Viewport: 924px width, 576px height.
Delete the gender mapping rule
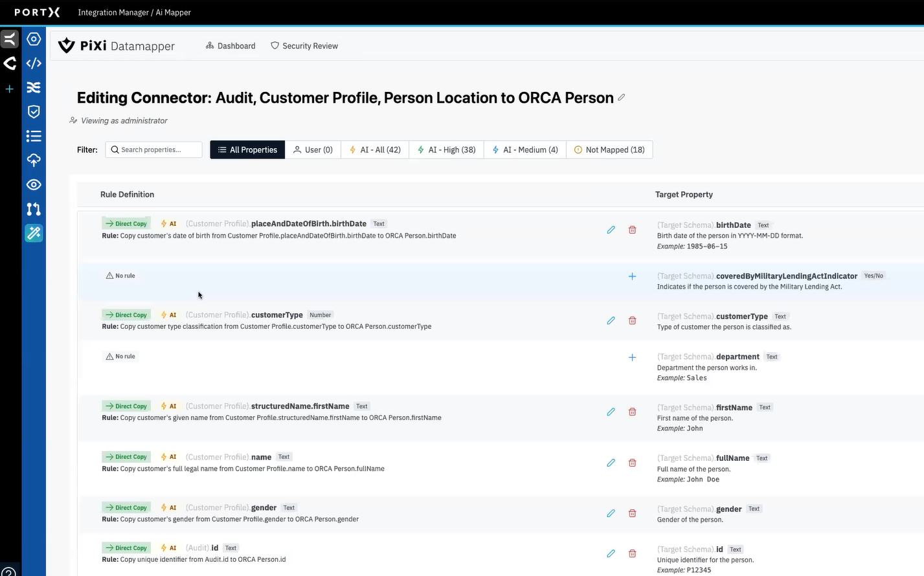coord(632,514)
